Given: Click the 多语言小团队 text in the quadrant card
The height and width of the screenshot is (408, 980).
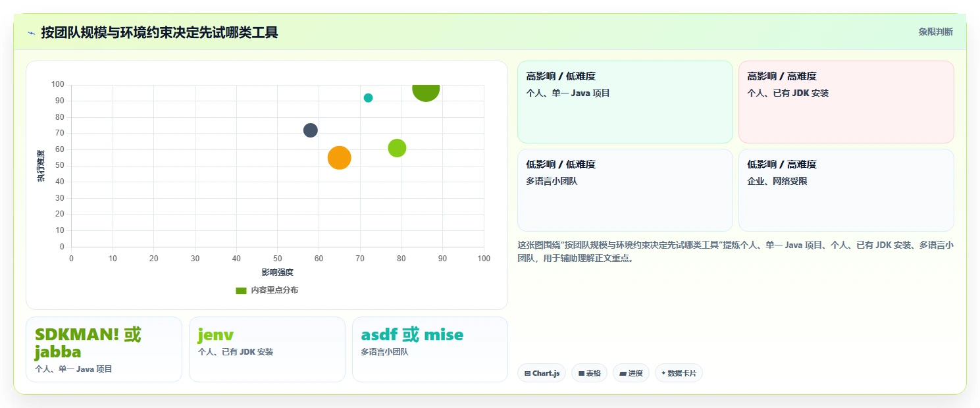Looking at the screenshot, I should click(552, 181).
